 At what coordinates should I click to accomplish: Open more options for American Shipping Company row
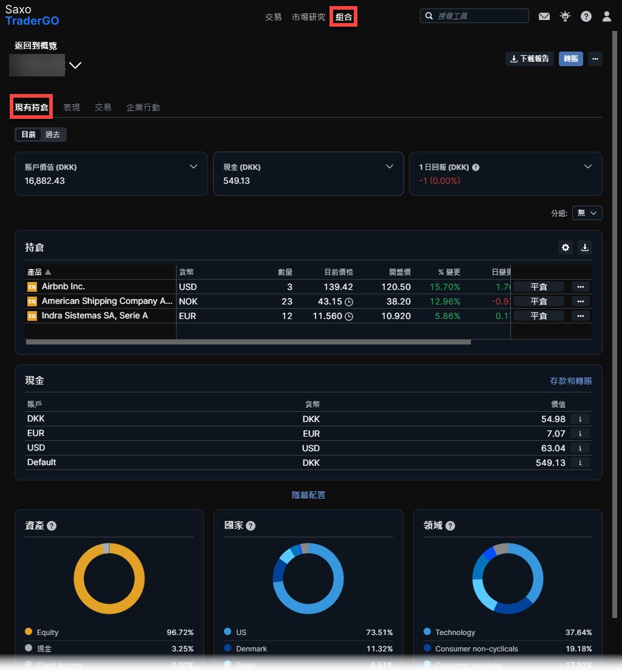click(580, 301)
